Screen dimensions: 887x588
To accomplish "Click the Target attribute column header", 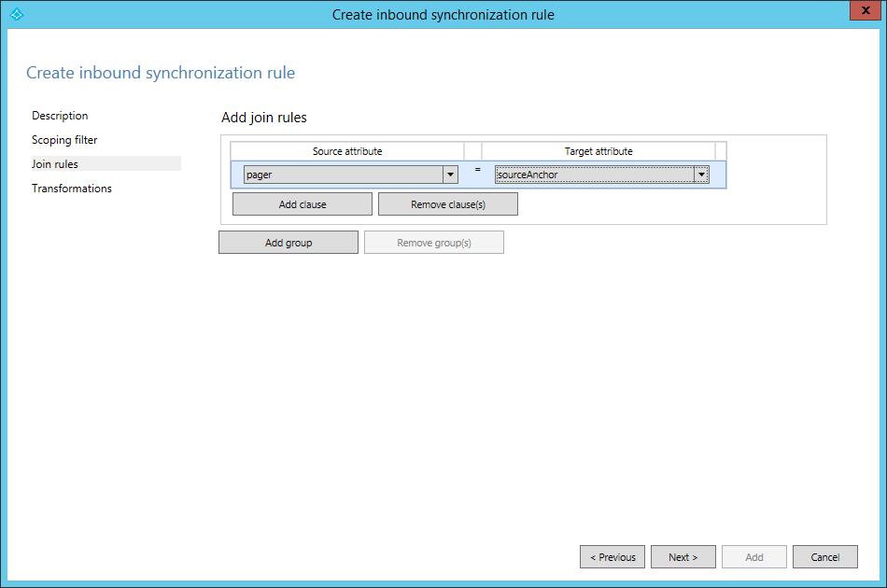I will 598,151.
